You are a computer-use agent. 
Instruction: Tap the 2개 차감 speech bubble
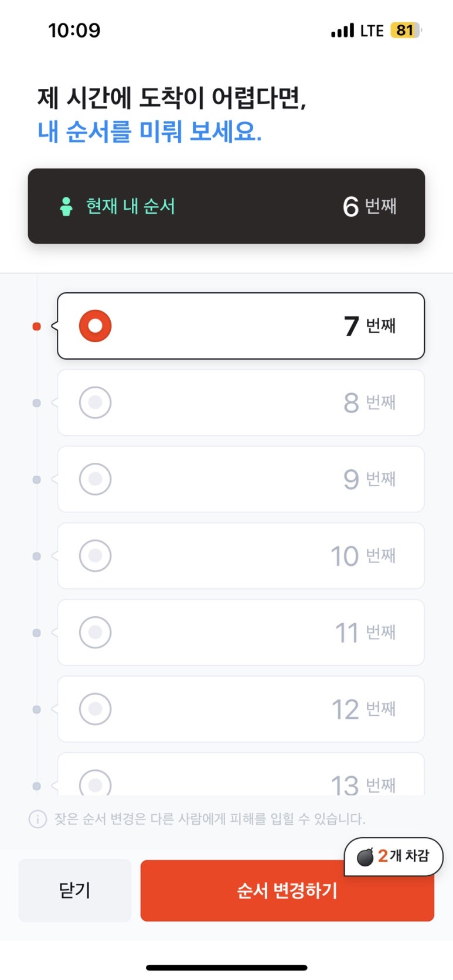tap(393, 856)
